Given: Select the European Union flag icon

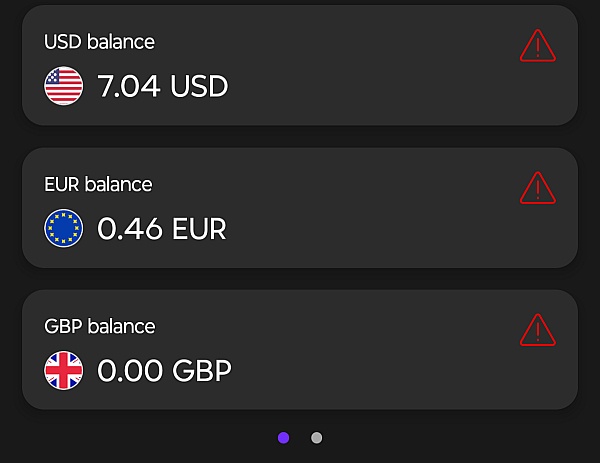Looking at the screenshot, I should pyautogui.click(x=64, y=229).
